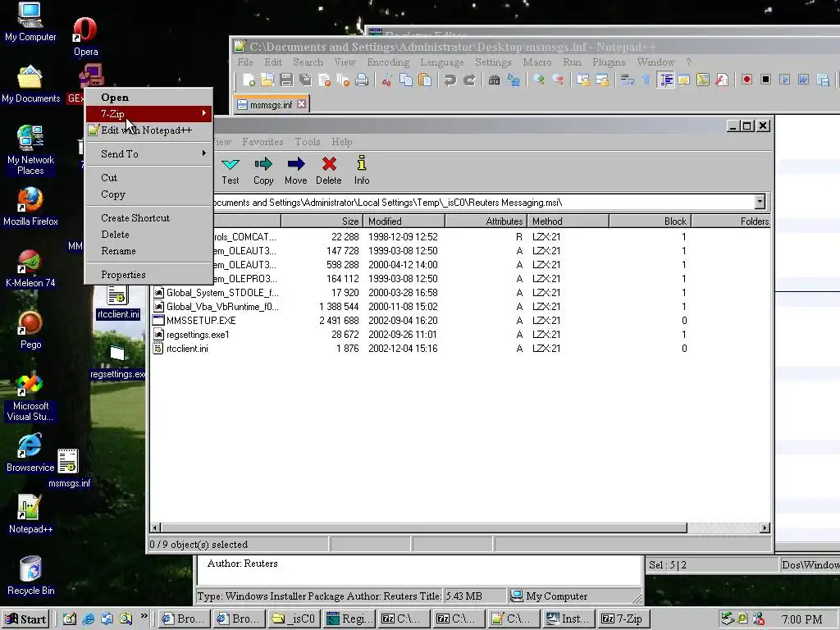Click the Zoom In icon in Notepad++

538,80
